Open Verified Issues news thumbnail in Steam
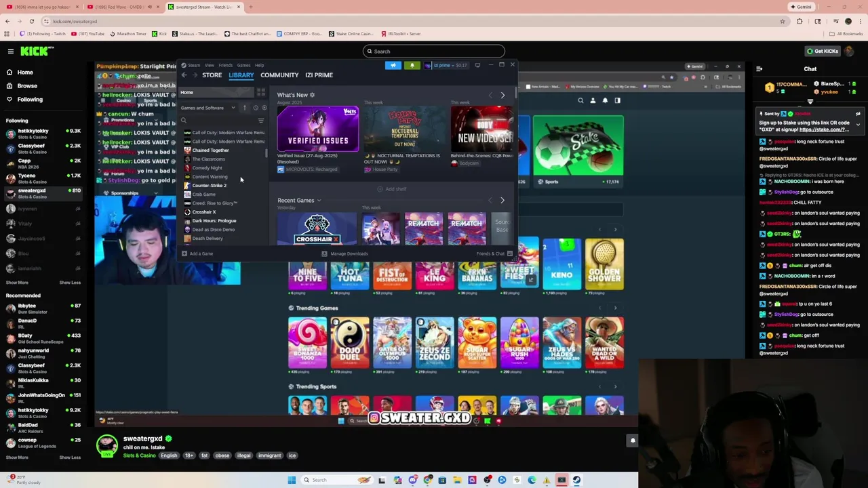The height and width of the screenshot is (488, 868). pyautogui.click(x=317, y=129)
